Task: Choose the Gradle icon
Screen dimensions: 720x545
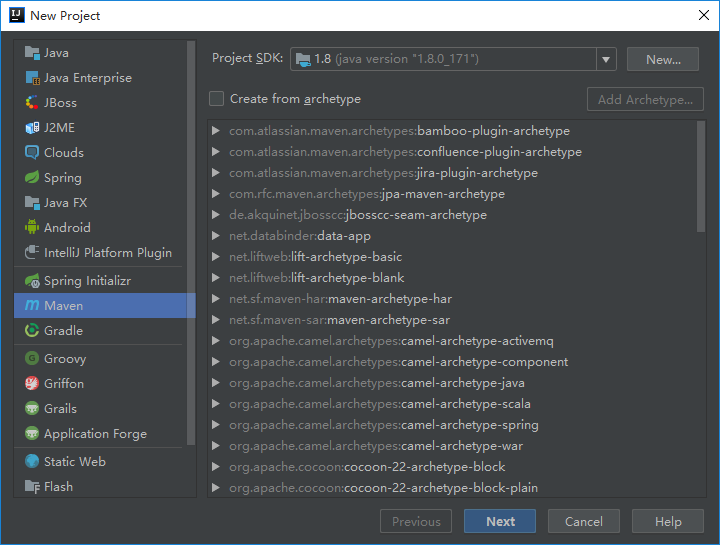Action: (32, 330)
